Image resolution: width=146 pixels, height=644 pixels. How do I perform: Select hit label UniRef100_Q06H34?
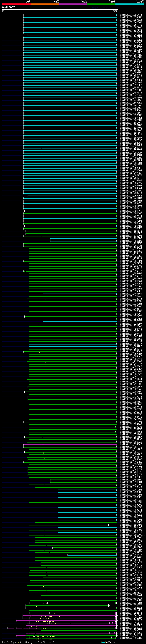point(131,246)
